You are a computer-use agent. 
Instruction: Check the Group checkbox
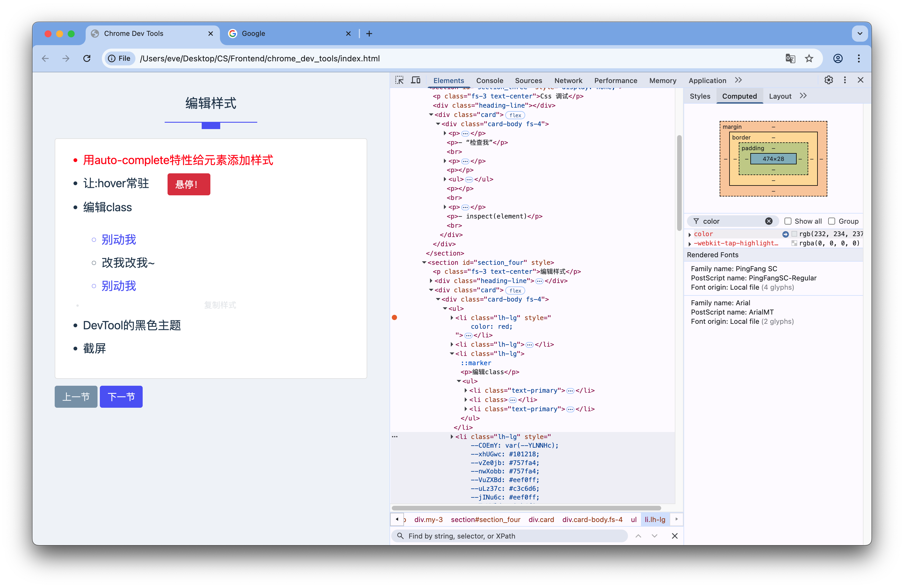(831, 221)
